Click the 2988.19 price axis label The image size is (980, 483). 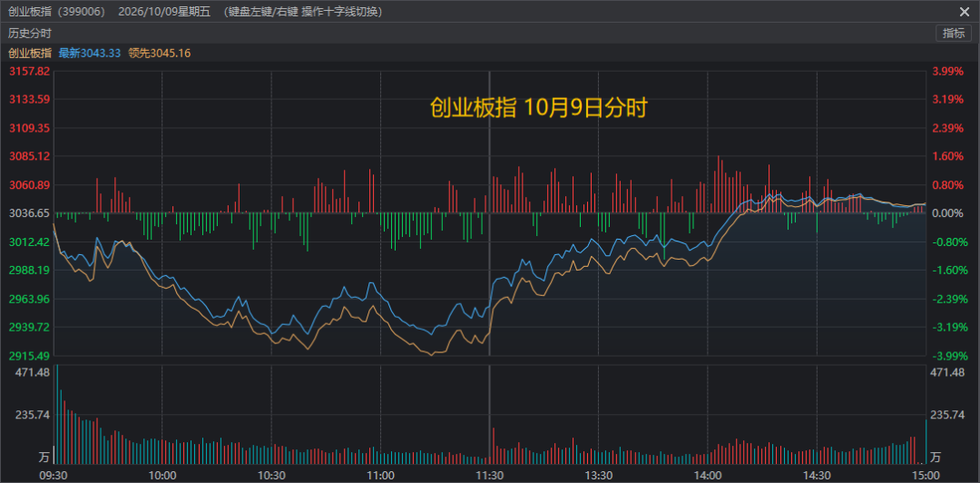(29, 271)
